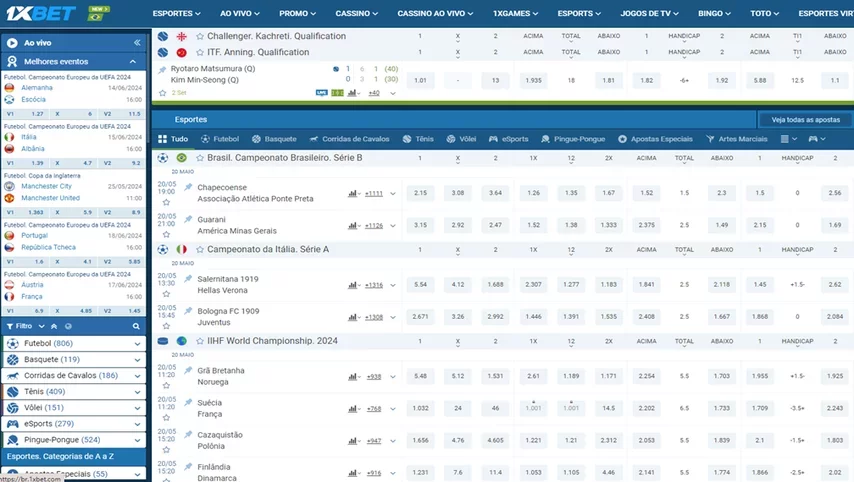Click football icon beside Brasil Série B

tap(163, 158)
